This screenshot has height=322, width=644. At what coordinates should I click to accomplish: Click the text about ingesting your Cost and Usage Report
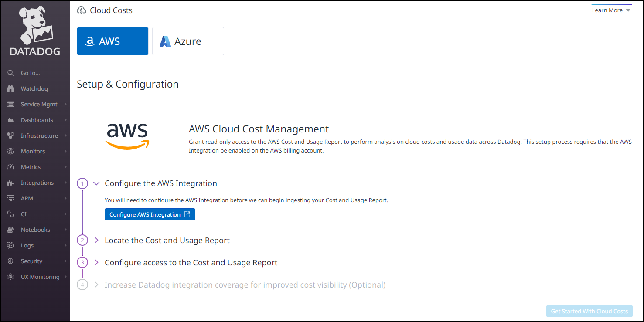(x=246, y=200)
